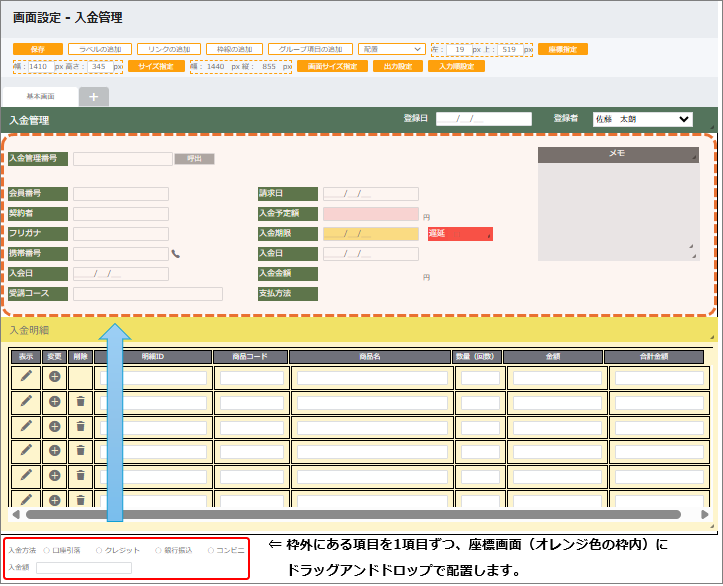
Task: Open the 配置 alignment dropdown
Action: pyautogui.click(x=391, y=48)
